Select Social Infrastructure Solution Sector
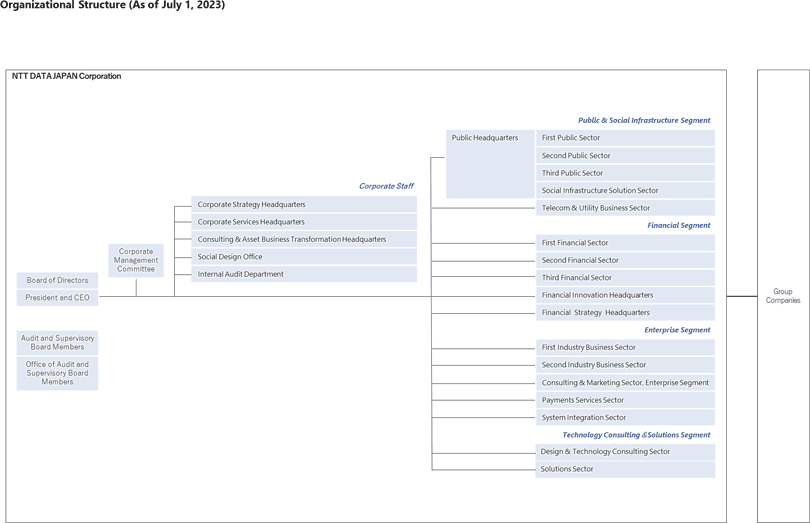 pos(625,190)
